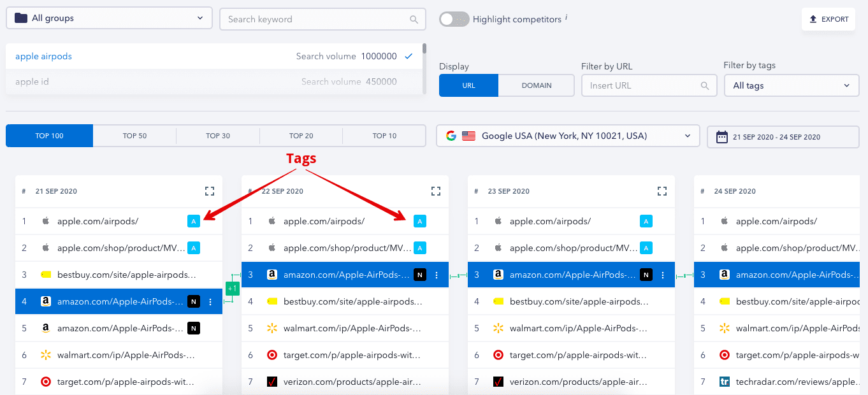
Task: Open bestbuy.com link in 22 Sep column
Action: (x=352, y=301)
